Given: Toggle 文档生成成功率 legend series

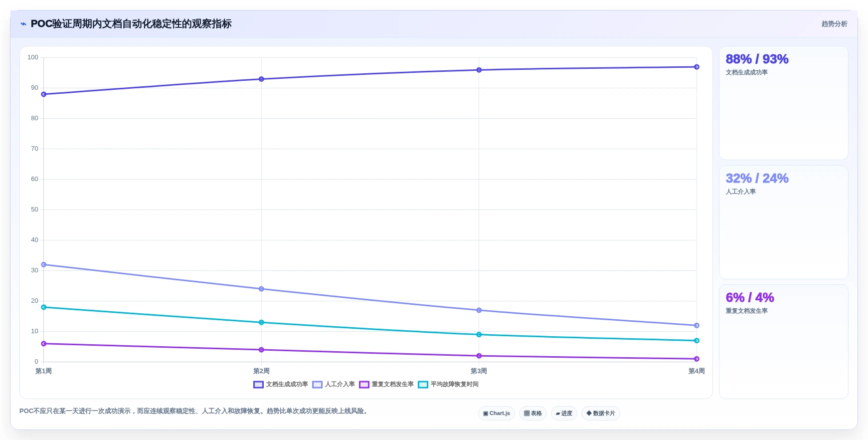Looking at the screenshot, I should click(x=281, y=384).
